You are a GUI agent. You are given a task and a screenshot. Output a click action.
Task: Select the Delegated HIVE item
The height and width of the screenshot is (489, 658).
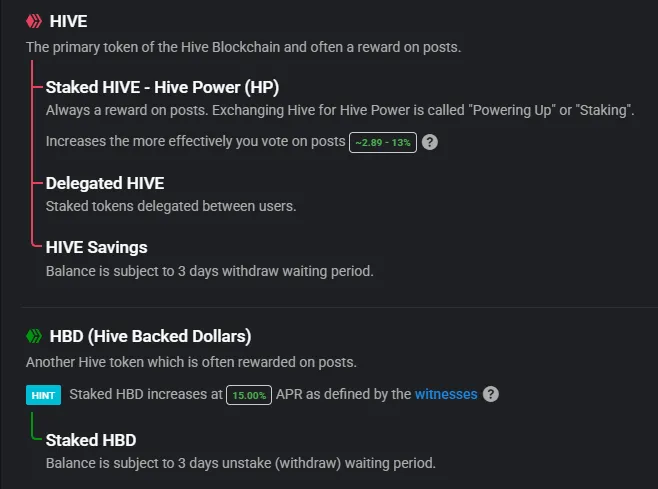(x=105, y=183)
